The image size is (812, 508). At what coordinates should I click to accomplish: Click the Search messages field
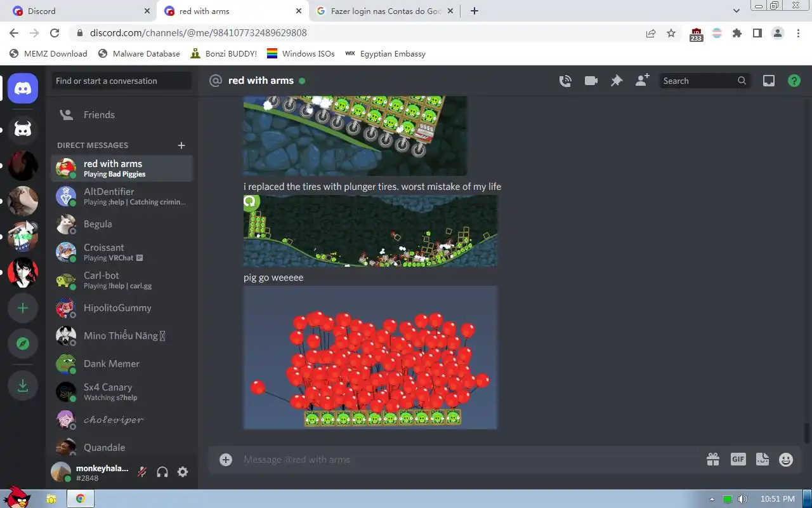(705, 81)
